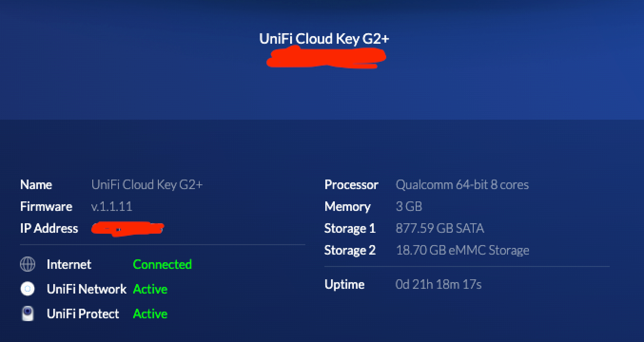Select the firmware version v.1.1.11
Viewport: 644px width, 342px height.
coord(112,207)
